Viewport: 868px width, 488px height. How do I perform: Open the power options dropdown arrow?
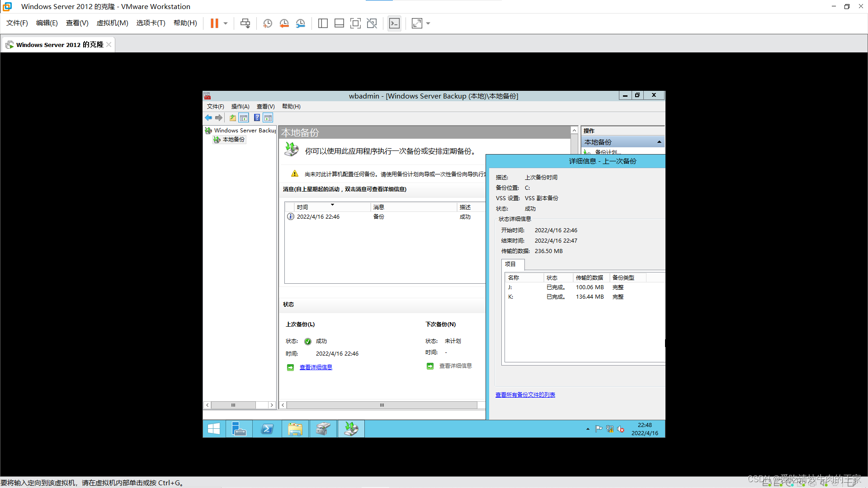(226, 23)
